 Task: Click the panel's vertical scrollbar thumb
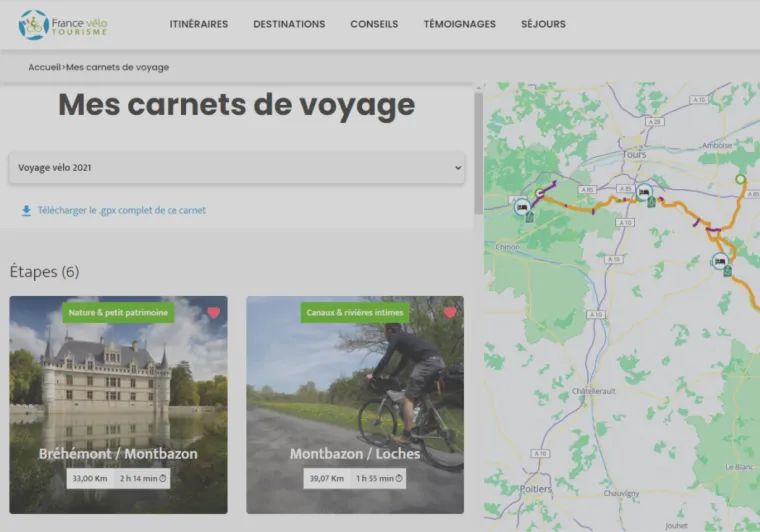coord(478,153)
